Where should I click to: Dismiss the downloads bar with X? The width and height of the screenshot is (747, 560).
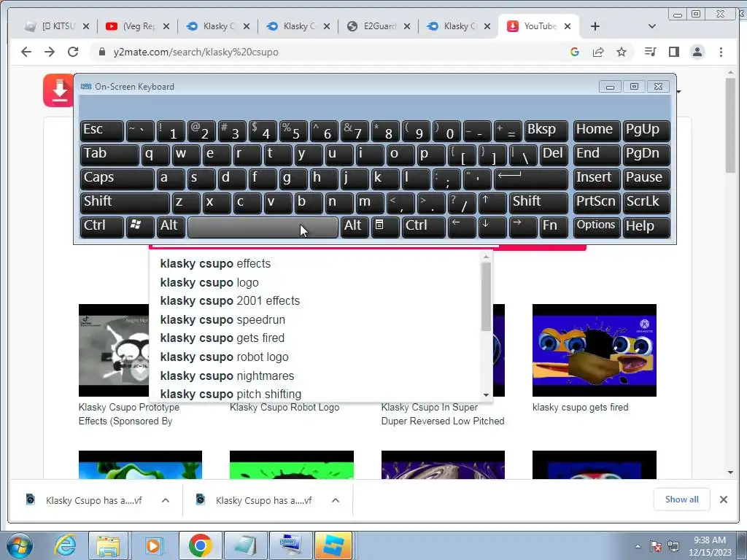click(x=723, y=499)
